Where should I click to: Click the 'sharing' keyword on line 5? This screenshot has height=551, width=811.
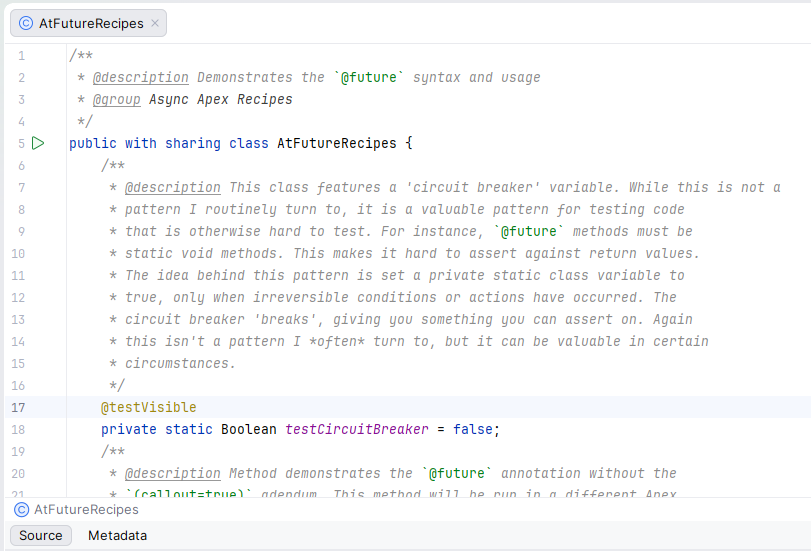[193, 143]
